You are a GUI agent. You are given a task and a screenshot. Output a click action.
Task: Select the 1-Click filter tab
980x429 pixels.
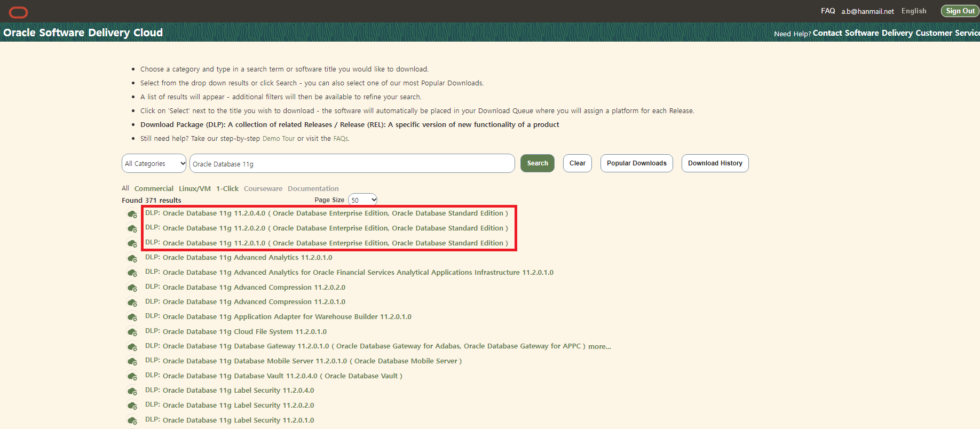(227, 188)
